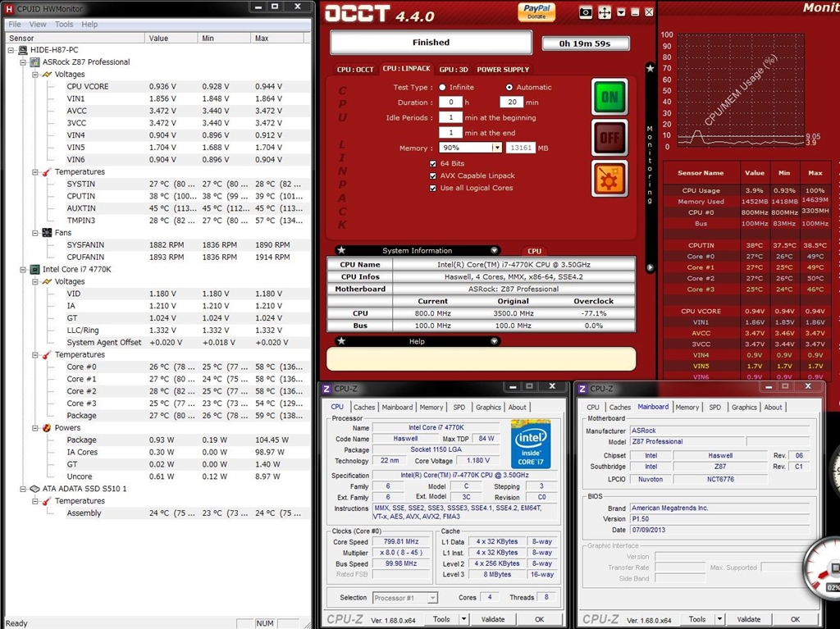Click the OCCT dropdown tray icon in title bar
The width and height of the screenshot is (840, 629).
[x=621, y=12]
